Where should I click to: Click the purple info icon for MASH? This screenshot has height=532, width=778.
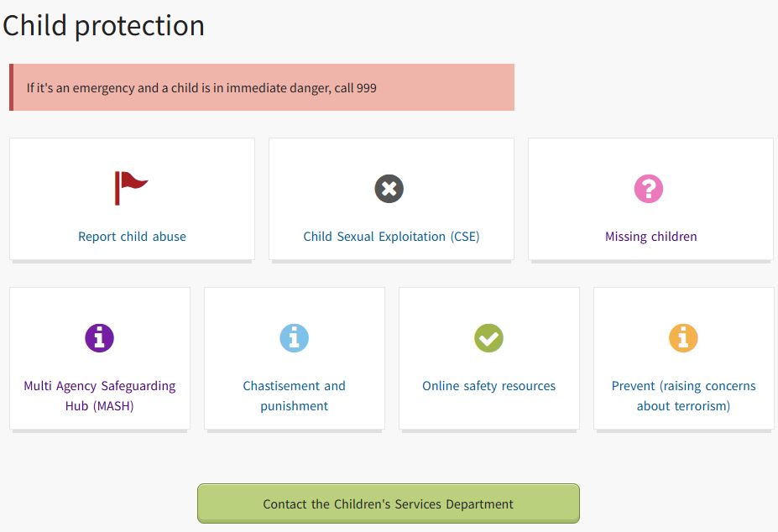(x=99, y=338)
